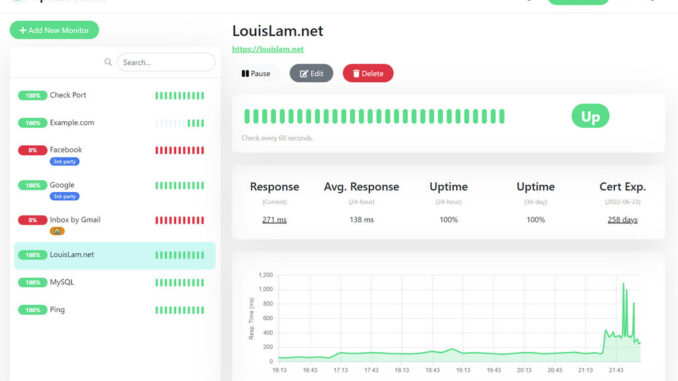Click Ping heartbeat bar
678x381 pixels.
pyautogui.click(x=179, y=310)
